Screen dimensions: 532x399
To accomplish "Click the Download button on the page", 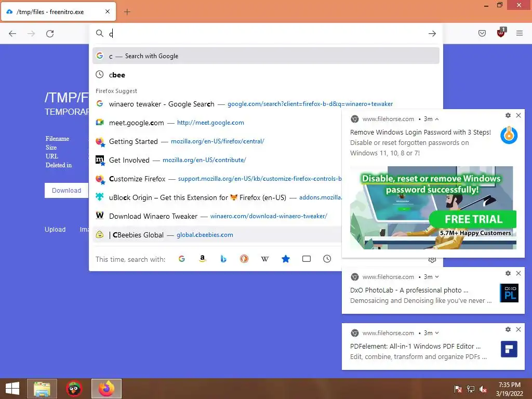I will (x=66, y=190).
